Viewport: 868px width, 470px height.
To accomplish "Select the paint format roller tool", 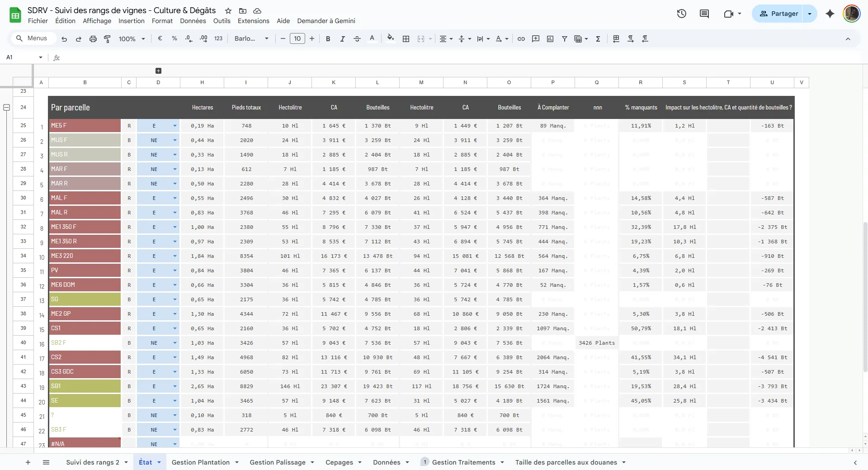I will coord(107,39).
